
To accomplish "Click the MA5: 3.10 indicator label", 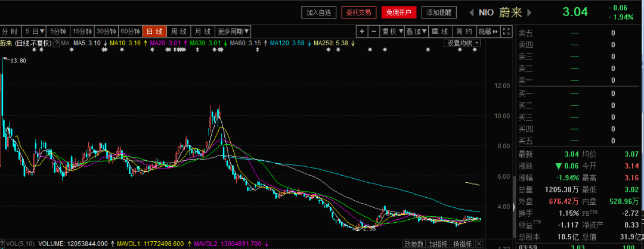I will (x=87, y=43).
